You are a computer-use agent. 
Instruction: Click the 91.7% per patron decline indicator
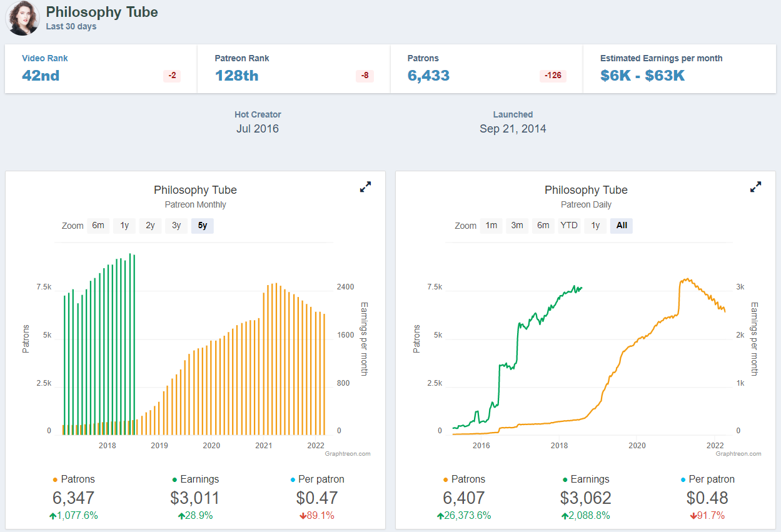(x=707, y=516)
